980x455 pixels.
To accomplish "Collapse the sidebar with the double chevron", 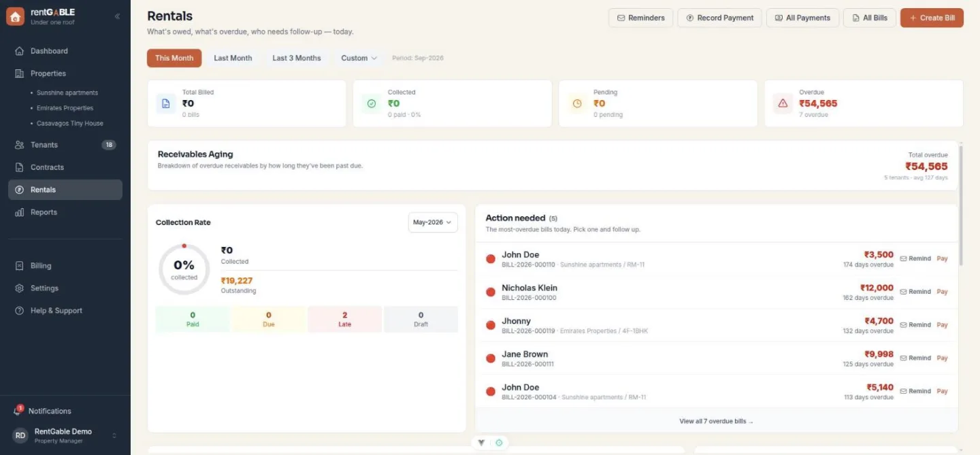I will (x=117, y=16).
